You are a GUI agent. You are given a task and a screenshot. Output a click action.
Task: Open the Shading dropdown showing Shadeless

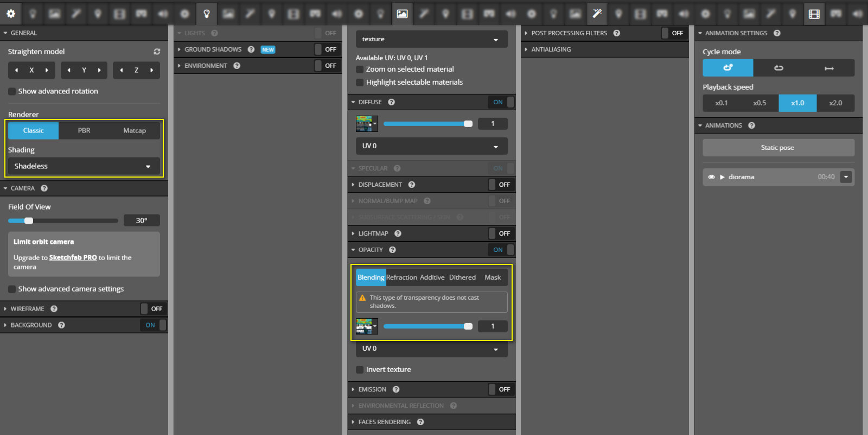coord(84,166)
